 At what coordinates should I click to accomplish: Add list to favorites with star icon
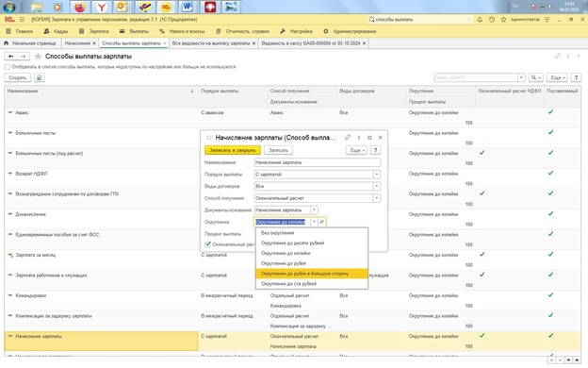pos(38,57)
